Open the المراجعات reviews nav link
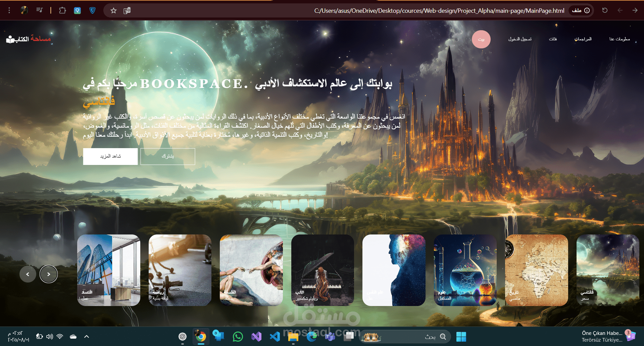This screenshot has width=644, height=346. click(x=583, y=39)
